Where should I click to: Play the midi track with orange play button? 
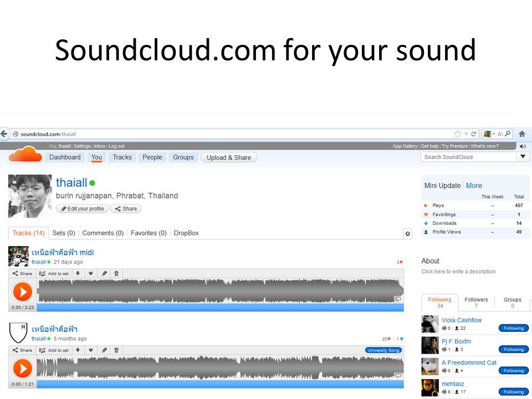22,292
